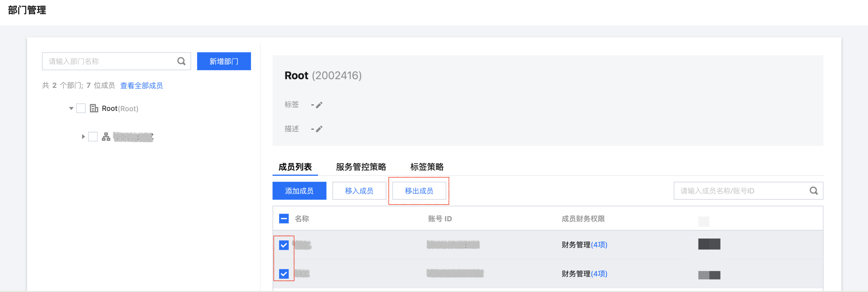
Task: Click the department search magnifier icon
Action: (x=181, y=61)
